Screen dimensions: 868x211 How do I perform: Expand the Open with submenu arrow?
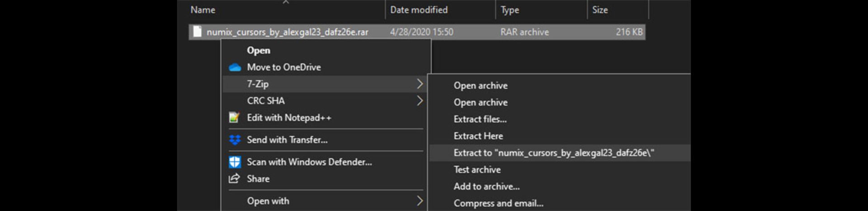pyautogui.click(x=419, y=201)
